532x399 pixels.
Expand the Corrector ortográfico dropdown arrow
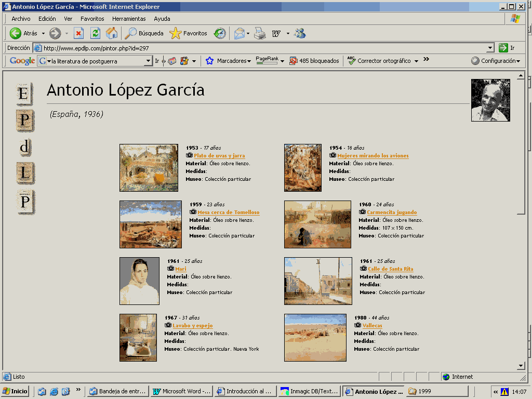pos(416,61)
